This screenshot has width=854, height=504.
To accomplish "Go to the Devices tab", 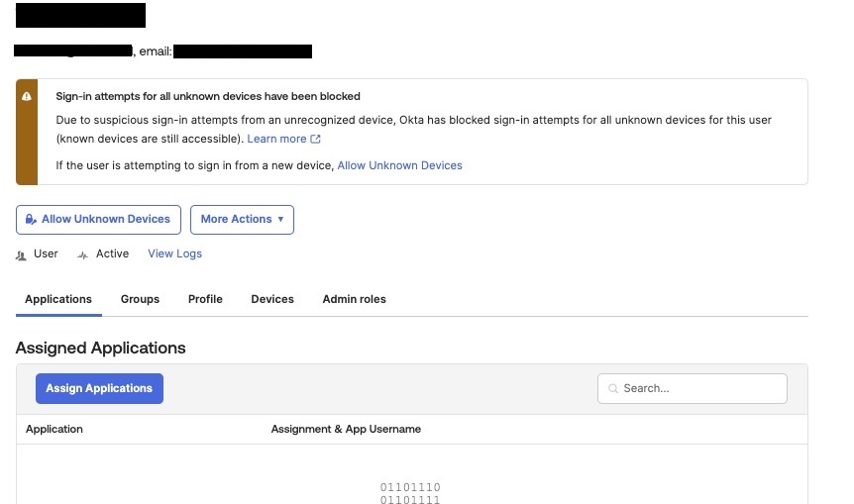I will coord(272,299).
